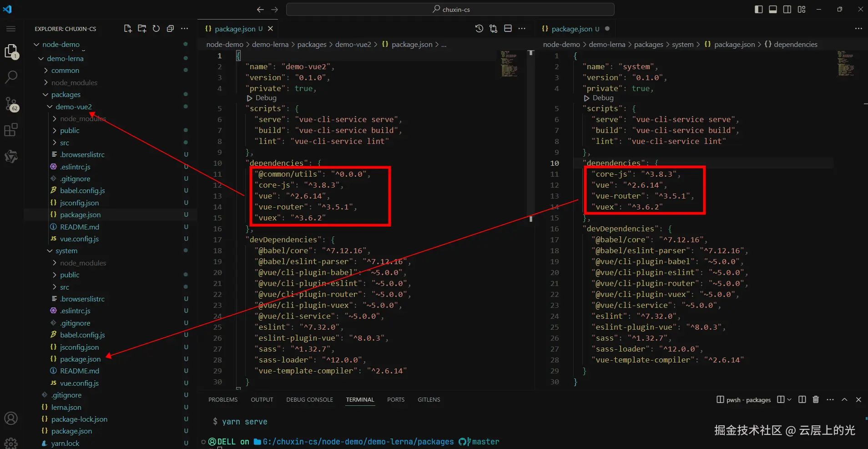The image size is (868, 449).
Task: Refresh the Explorer file tree
Action: tap(156, 29)
